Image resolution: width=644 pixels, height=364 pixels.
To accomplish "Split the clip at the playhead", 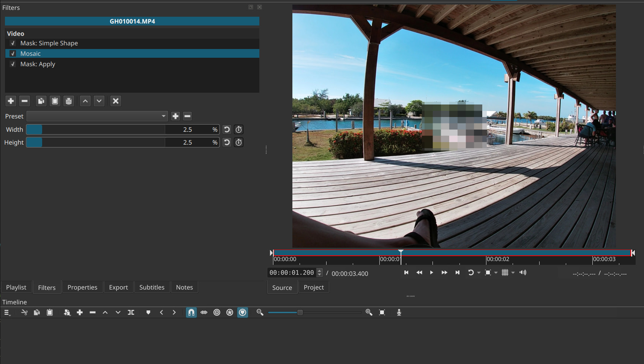I will (131, 312).
